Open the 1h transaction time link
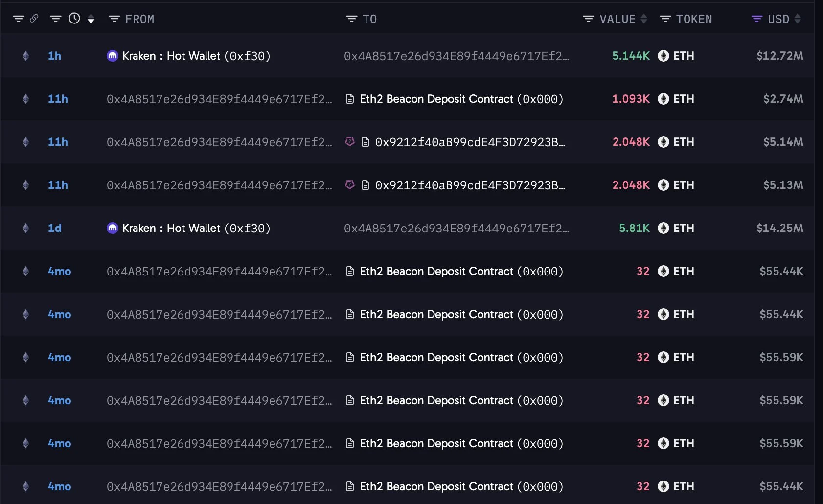This screenshot has width=823, height=504. click(55, 56)
